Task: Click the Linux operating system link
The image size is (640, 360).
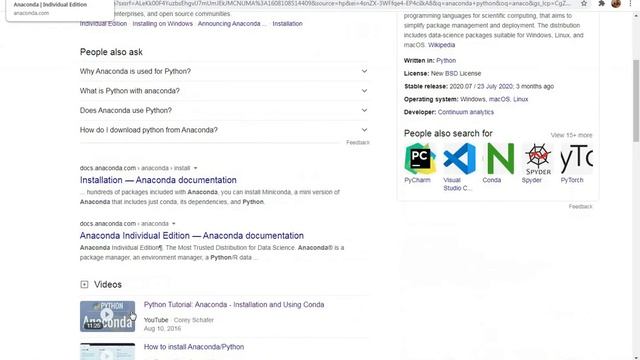Action: click(x=520, y=99)
